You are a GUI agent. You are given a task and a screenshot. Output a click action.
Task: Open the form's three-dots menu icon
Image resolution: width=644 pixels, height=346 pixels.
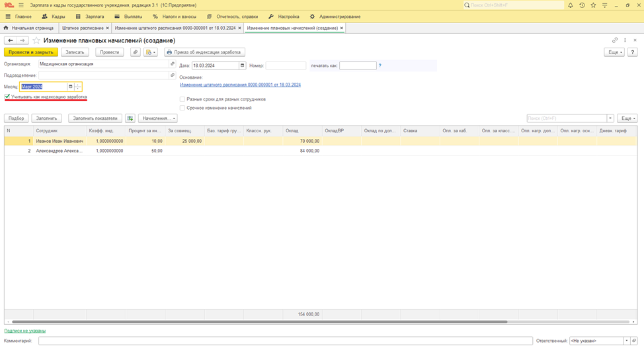click(x=625, y=40)
